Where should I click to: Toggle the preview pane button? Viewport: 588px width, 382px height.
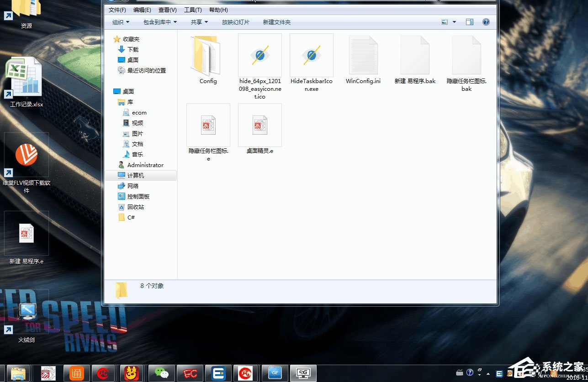pos(470,21)
